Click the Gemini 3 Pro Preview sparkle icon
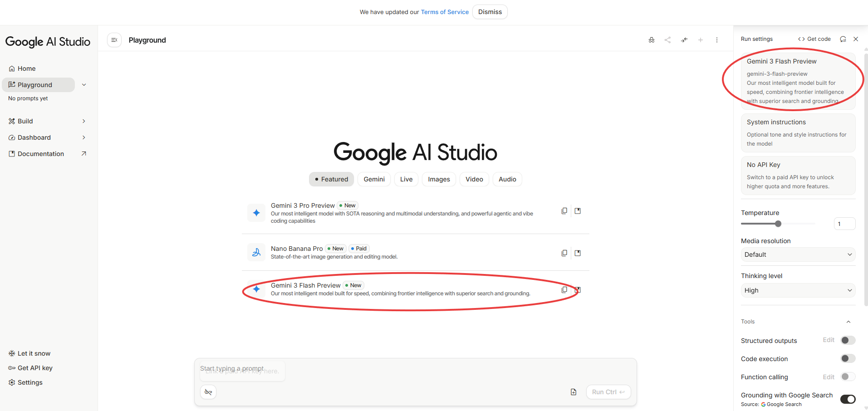The height and width of the screenshot is (411, 868). (x=256, y=213)
